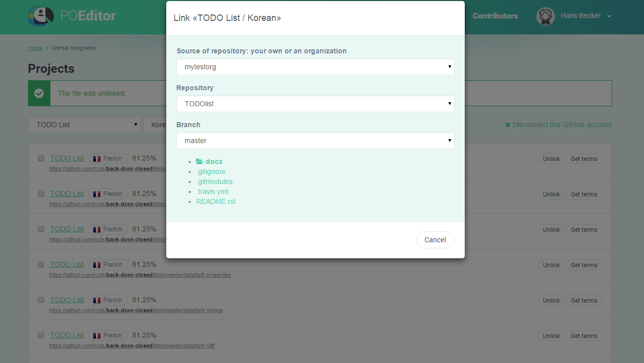This screenshot has height=363, width=644.
Task: Get terms from fr.strings file
Action: coord(584,300)
